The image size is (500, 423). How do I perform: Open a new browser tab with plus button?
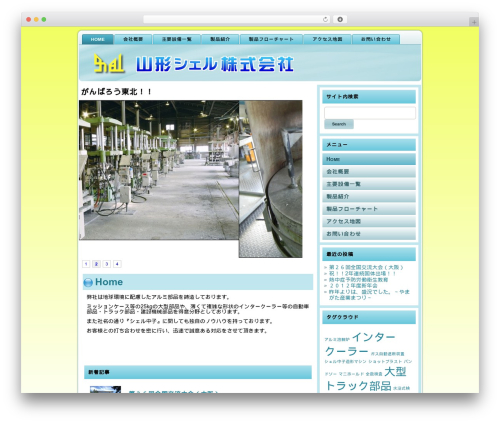(474, 22)
